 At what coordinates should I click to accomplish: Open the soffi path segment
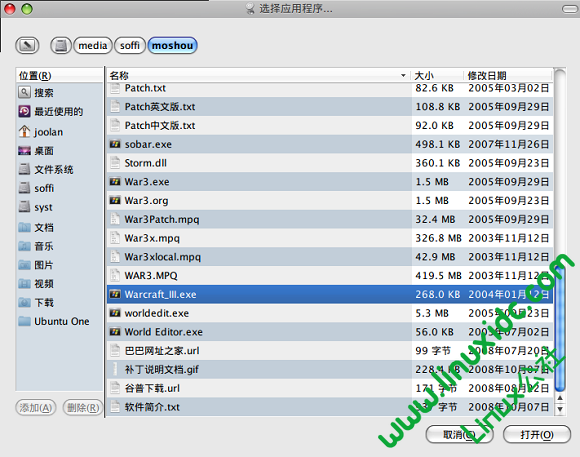130,46
